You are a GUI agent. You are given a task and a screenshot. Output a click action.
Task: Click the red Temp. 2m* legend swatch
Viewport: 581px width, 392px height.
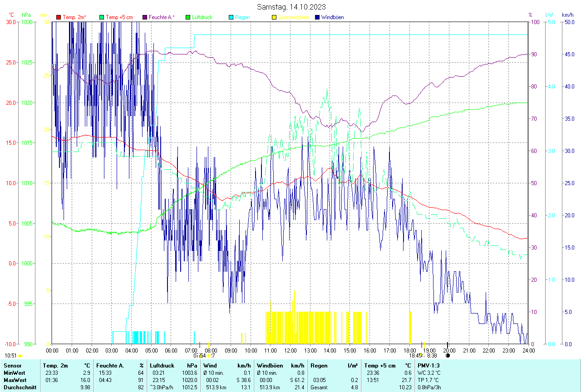59,17
